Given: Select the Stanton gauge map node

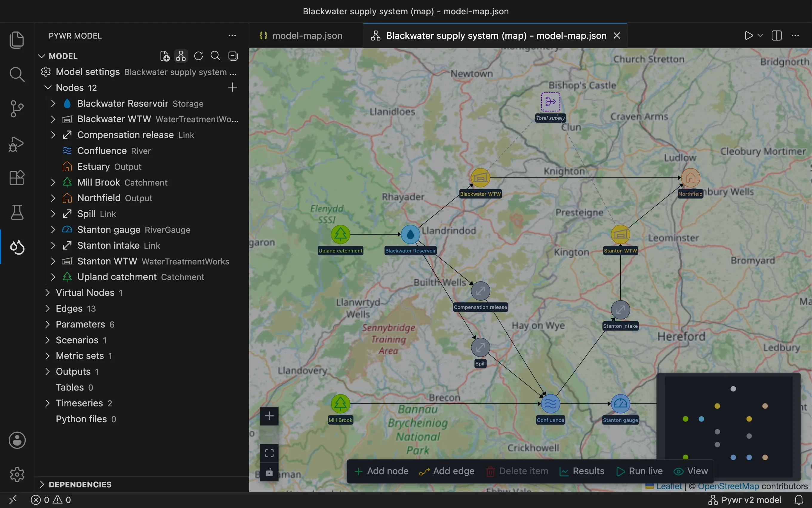Looking at the screenshot, I should 620,404.
